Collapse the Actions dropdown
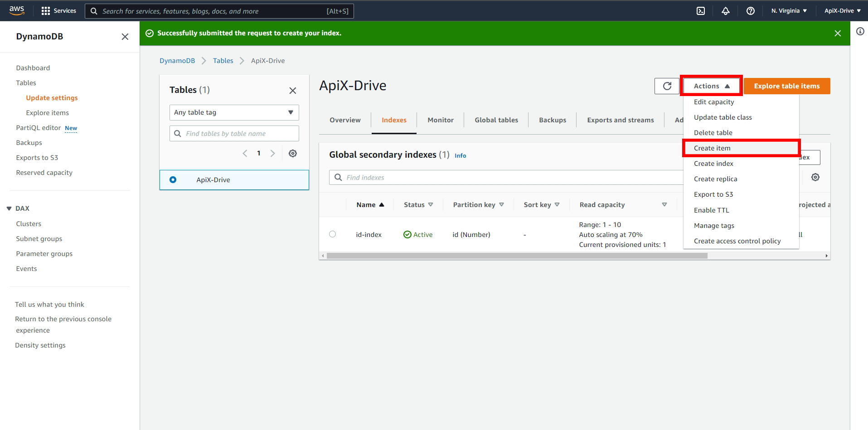 coord(712,86)
